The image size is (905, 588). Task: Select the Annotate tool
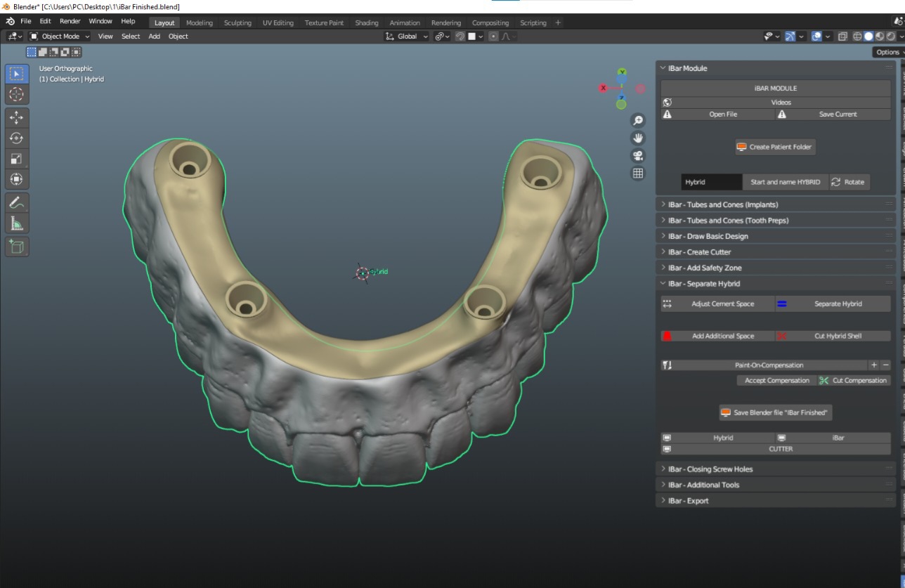pos(17,202)
